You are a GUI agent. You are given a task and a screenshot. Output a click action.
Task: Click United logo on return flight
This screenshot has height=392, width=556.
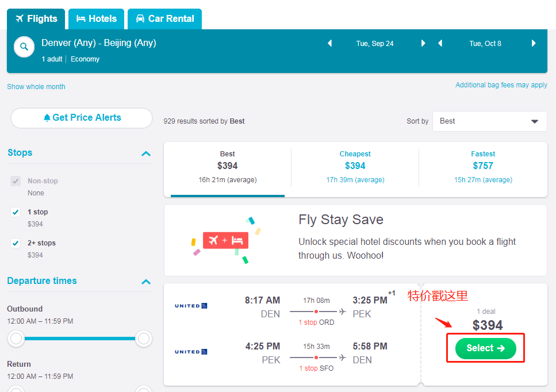pos(191,352)
